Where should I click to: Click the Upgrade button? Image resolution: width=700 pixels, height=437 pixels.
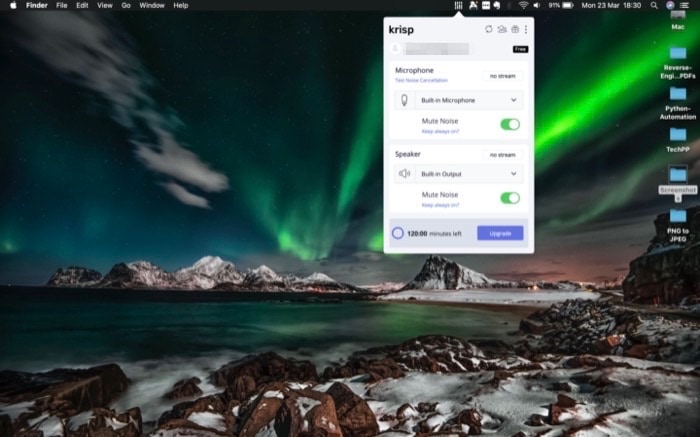pyautogui.click(x=500, y=233)
